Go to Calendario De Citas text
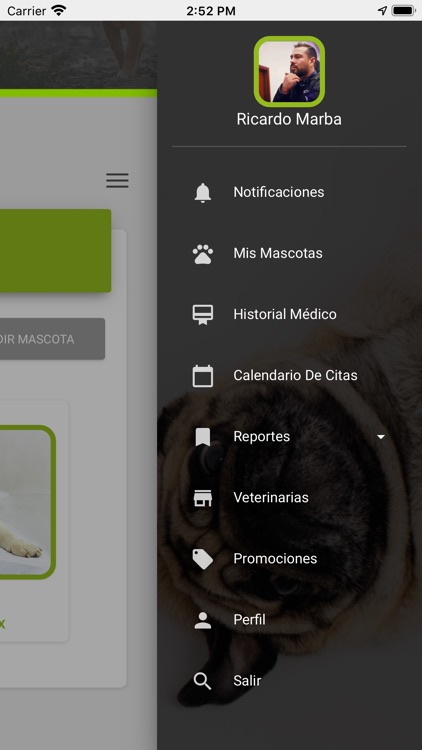Image resolution: width=422 pixels, height=750 pixels. point(295,375)
